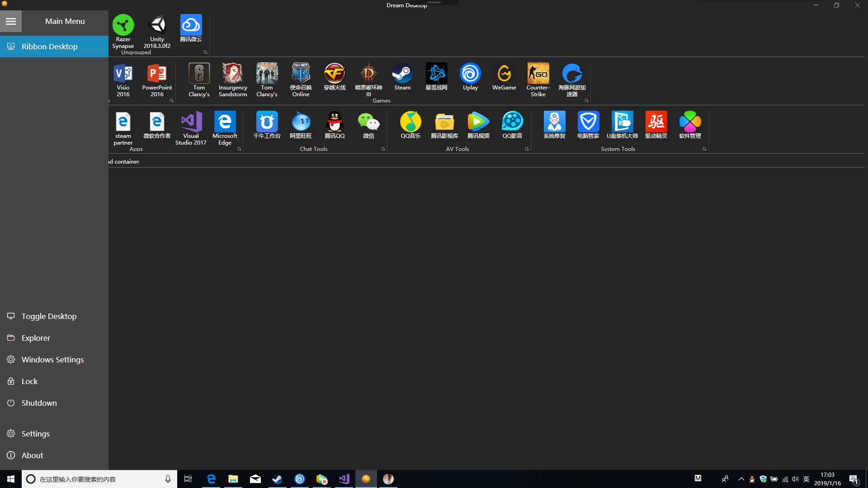Click the taskbar clock showing 17:03
The image size is (868, 488).
coord(827,479)
